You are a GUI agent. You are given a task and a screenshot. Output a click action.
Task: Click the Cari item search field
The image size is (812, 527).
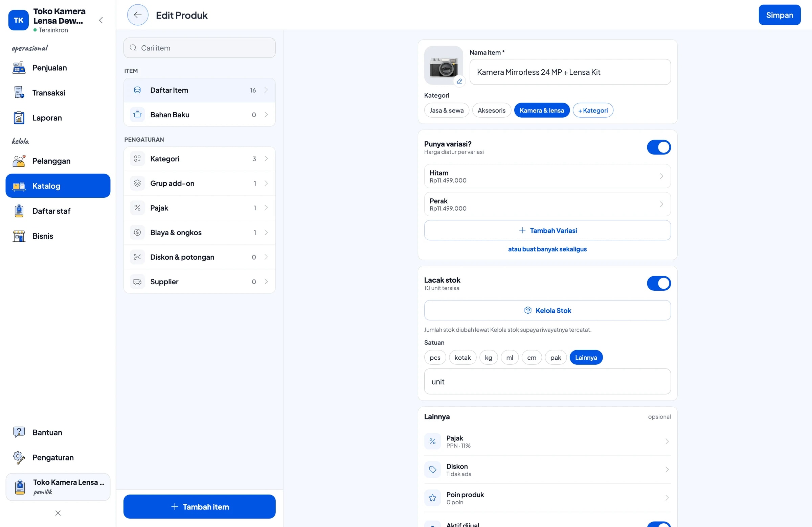(x=199, y=48)
